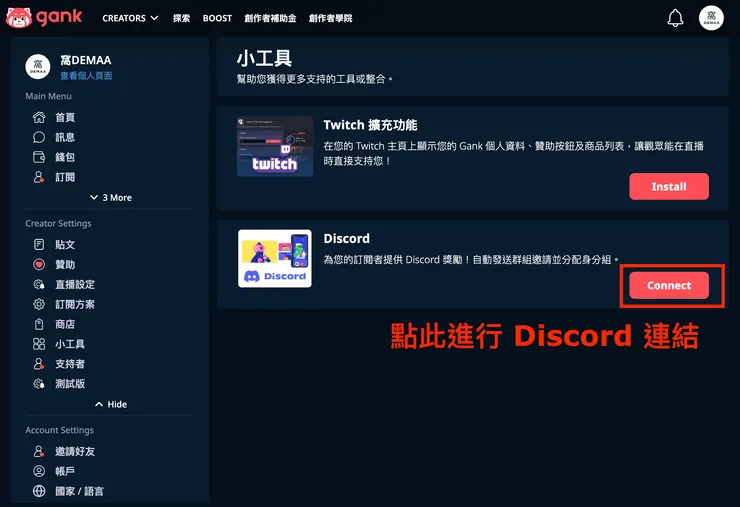Click the wallet icon beside 錢包

[x=39, y=157]
